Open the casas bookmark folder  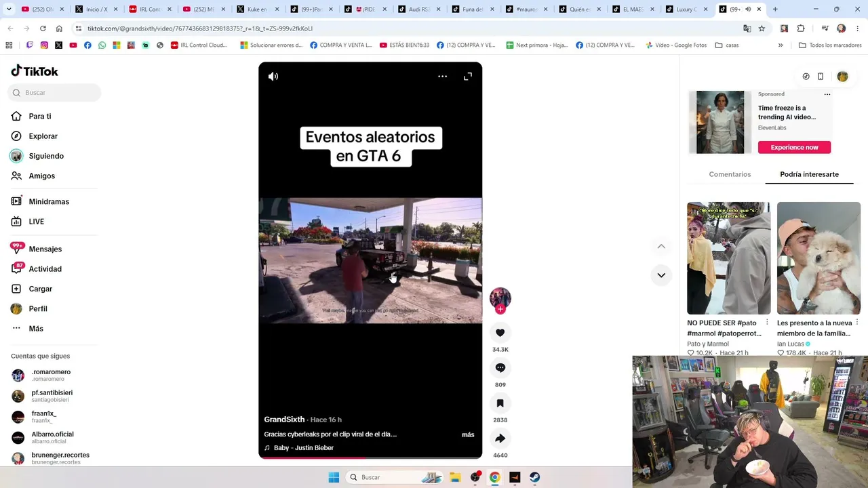coord(727,45)
